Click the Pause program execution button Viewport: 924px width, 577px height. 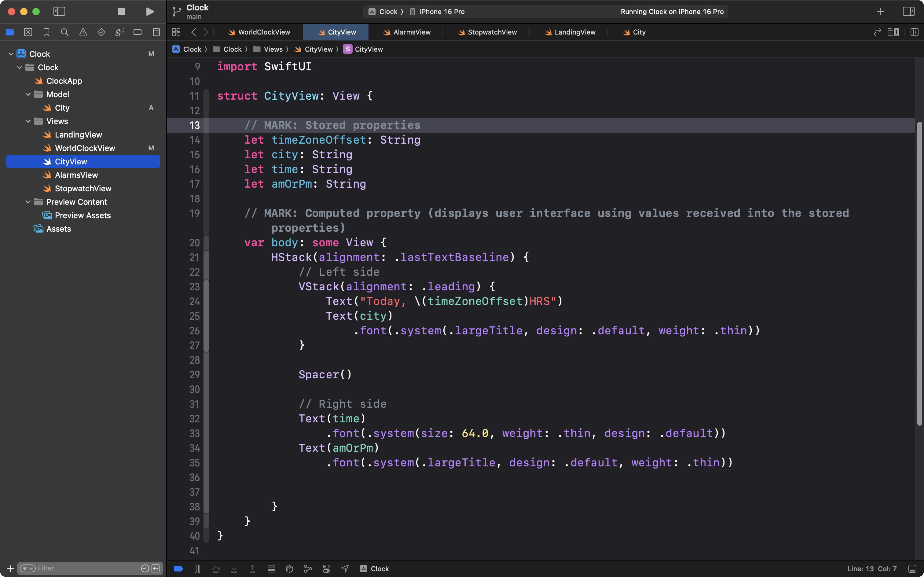[x=197, y=569]
